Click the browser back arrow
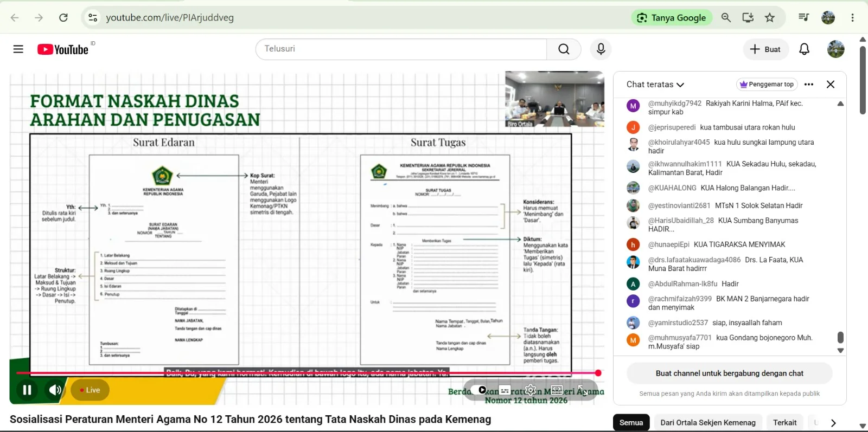The width and height of the screenshot is (868, 432). click(15, 18)
